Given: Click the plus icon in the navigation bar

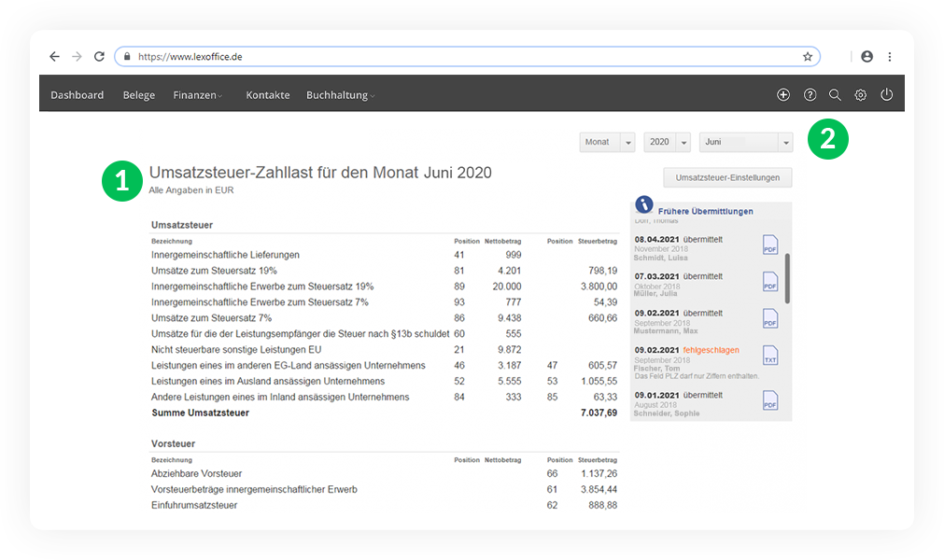Looking at the screenshot, I should 783,94.
